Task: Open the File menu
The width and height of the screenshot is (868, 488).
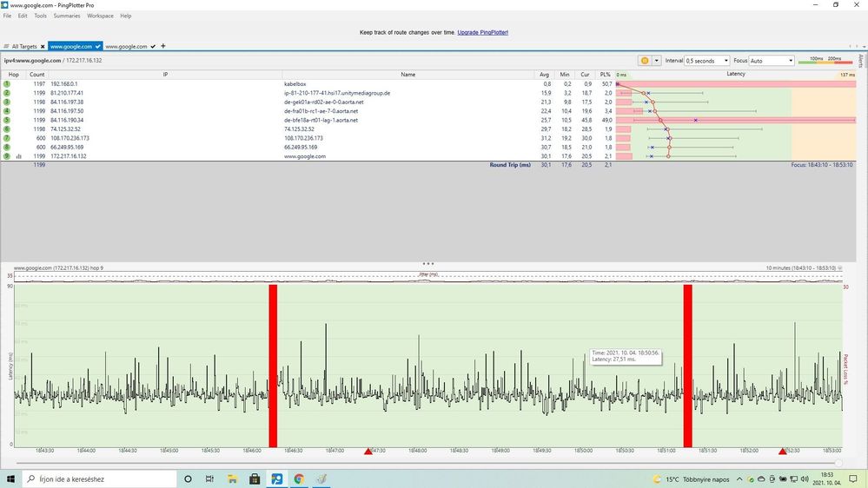Action: click(x=7, y=16)
